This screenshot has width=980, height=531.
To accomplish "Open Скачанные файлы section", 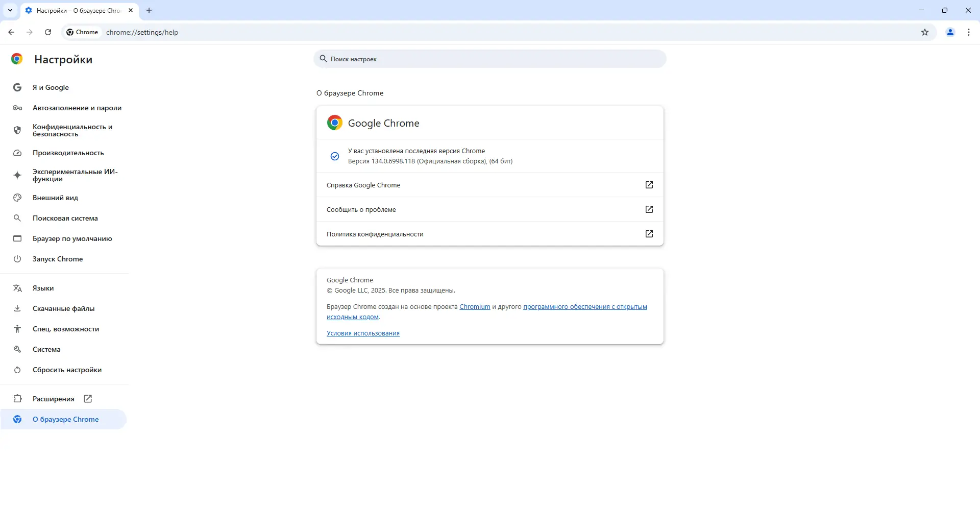I will tap(63, 308).
